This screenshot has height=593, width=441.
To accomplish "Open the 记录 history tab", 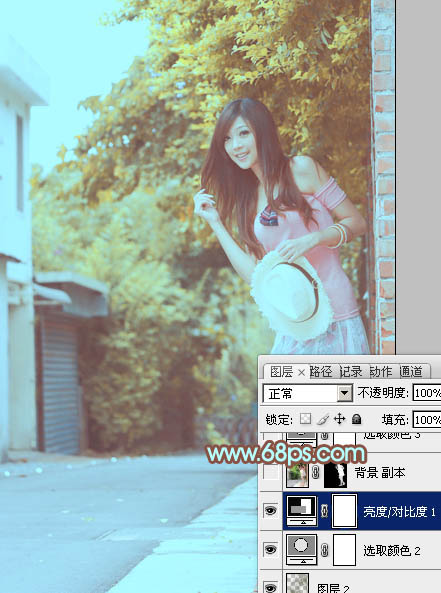I will pos(351,372).
